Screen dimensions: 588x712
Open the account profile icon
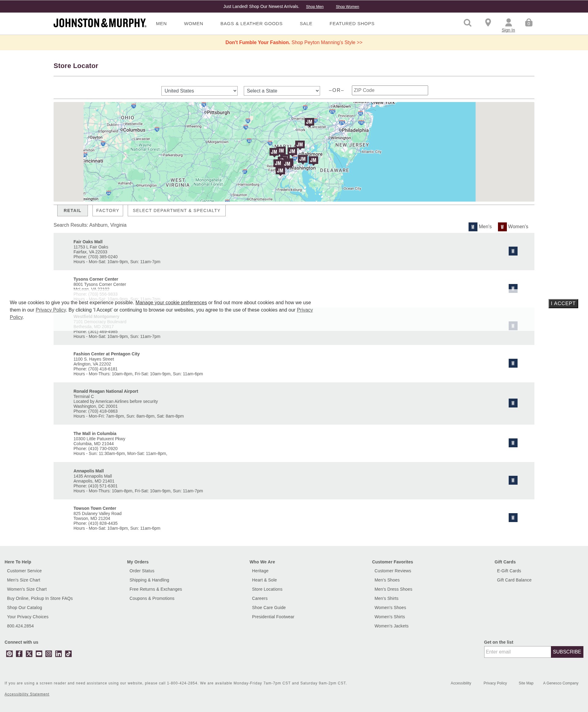pyautogui.click(x=508, y=23)
